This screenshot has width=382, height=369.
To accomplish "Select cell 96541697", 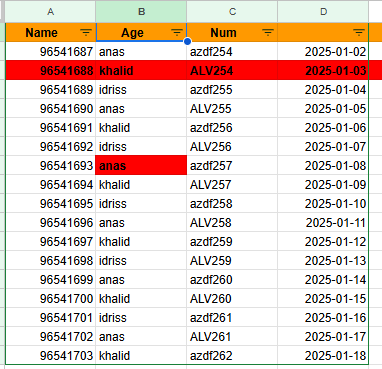I will tap(50, 242).
